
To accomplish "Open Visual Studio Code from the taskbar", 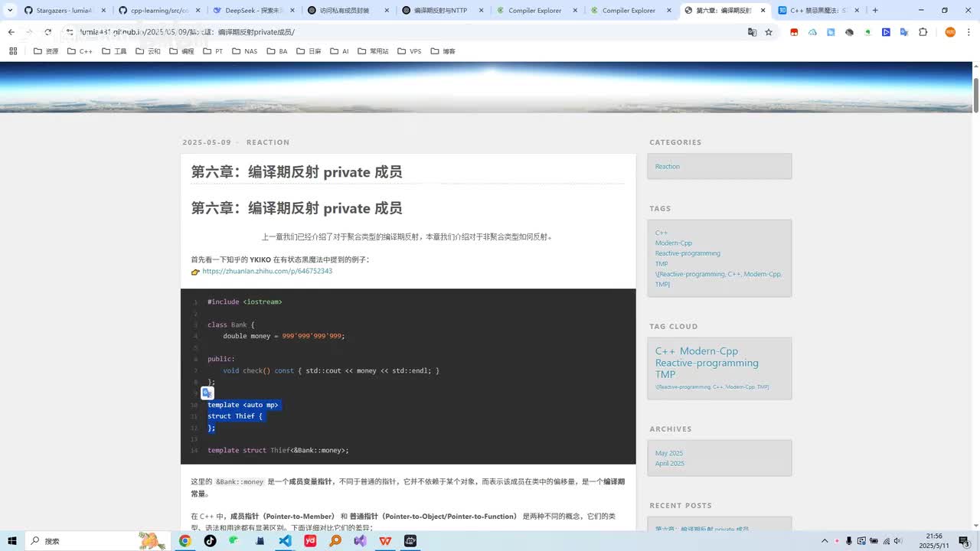I will tap(285, 541).
